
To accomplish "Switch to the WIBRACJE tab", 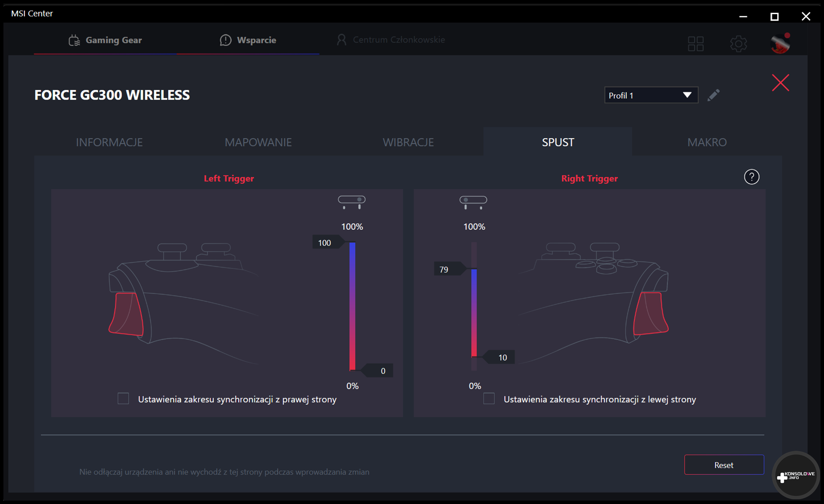I will pos(408,142).
